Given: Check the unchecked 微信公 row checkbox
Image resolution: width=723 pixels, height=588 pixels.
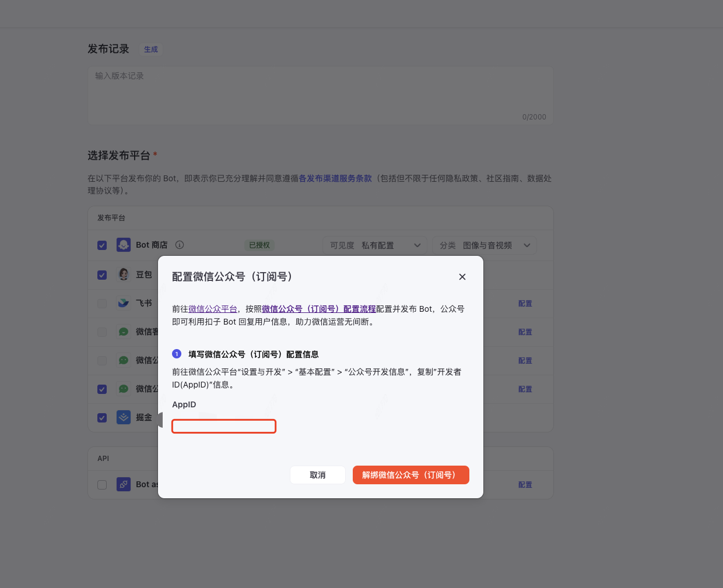Looking at the screenshot, I should 102,361.
